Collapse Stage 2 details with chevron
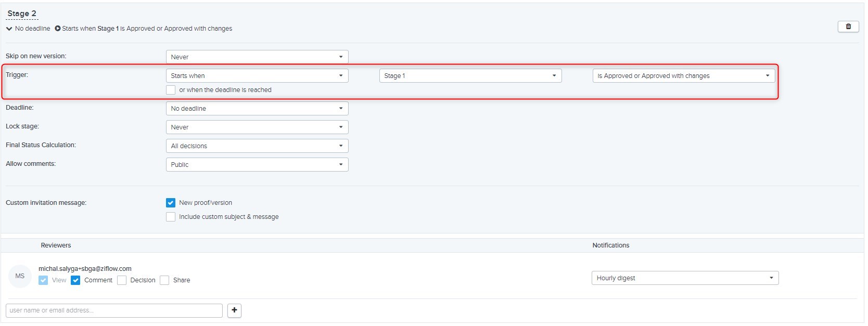Viewport: 868px width, 326px height. tap(9, 29)
